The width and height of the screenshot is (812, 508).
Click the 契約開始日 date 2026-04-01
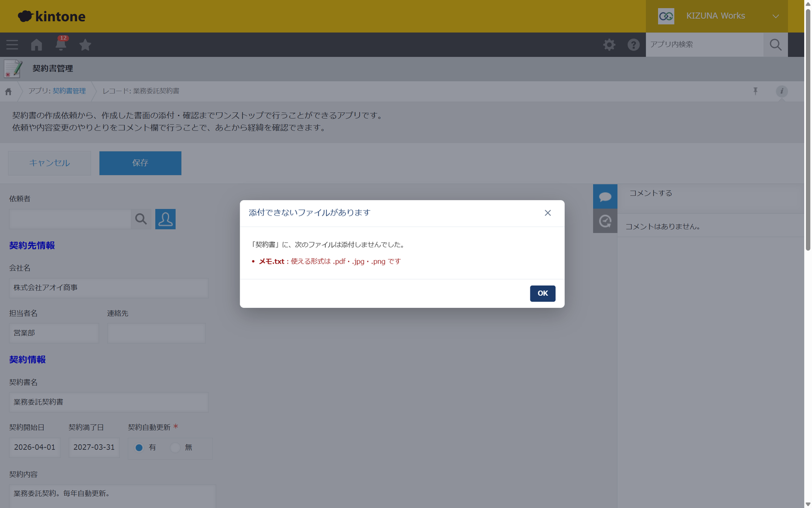click(x=35, y=448)
